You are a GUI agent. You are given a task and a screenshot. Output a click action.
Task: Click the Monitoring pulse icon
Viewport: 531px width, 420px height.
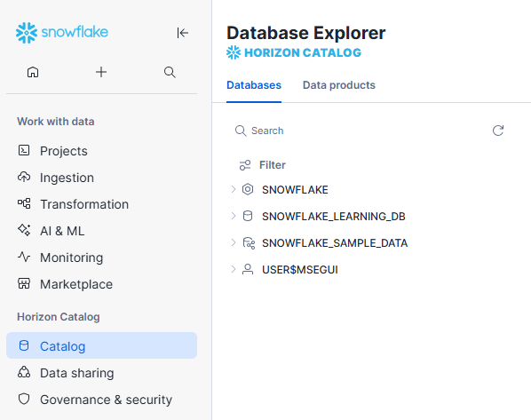[24, 257]
